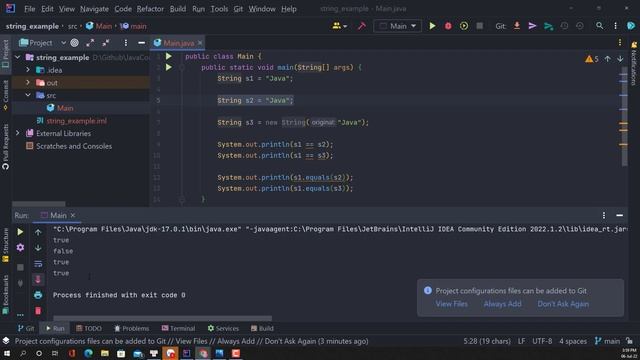Click the Print console output icon
640x360 pixels.
pos(38,295)
